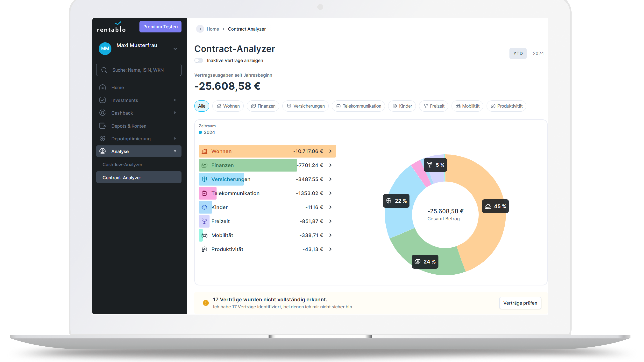
Task: Select the Produktivität filter chip
Action: pyautogui.click(x=506, y=106)
